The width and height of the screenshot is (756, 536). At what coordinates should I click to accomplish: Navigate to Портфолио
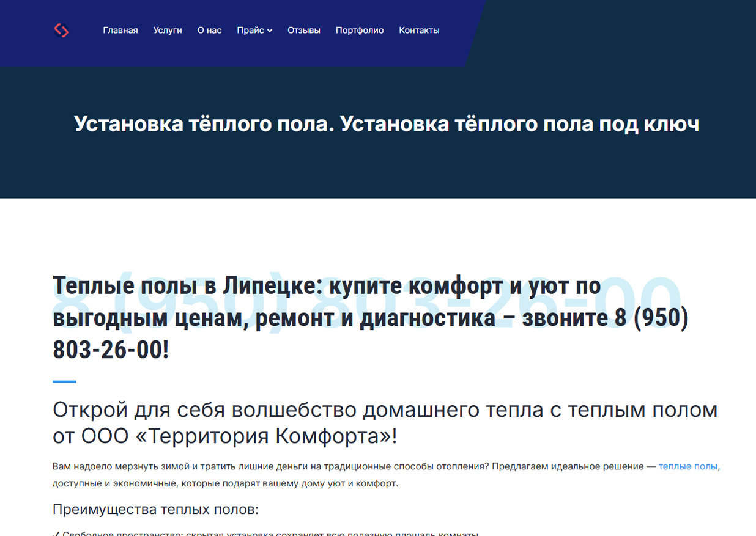(360, 30)
